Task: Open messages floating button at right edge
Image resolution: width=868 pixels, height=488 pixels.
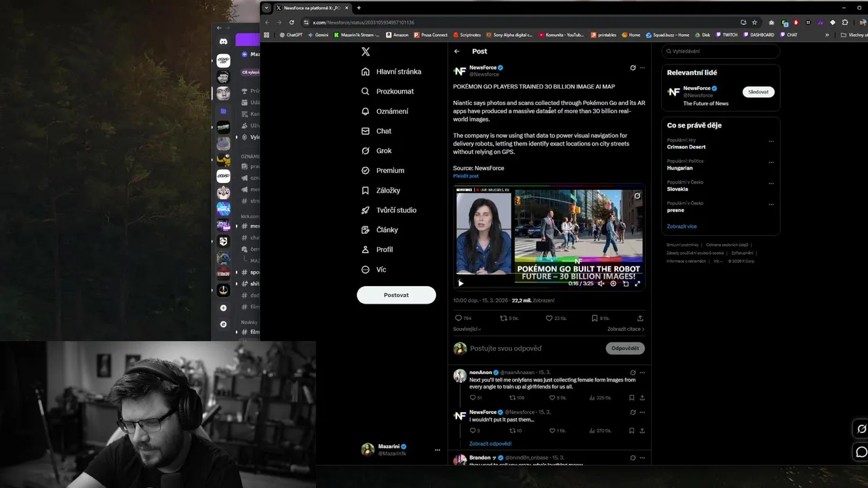Action: point(861,452)
